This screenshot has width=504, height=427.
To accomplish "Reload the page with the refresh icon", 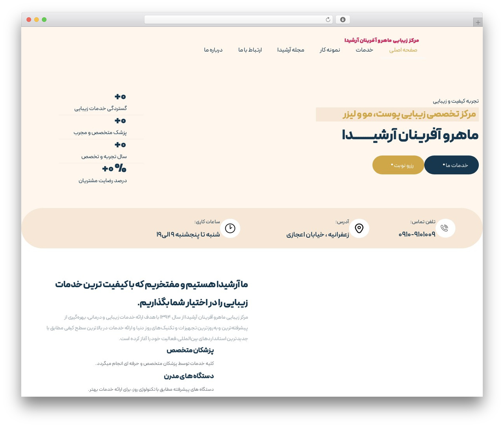I will (328, 20).
